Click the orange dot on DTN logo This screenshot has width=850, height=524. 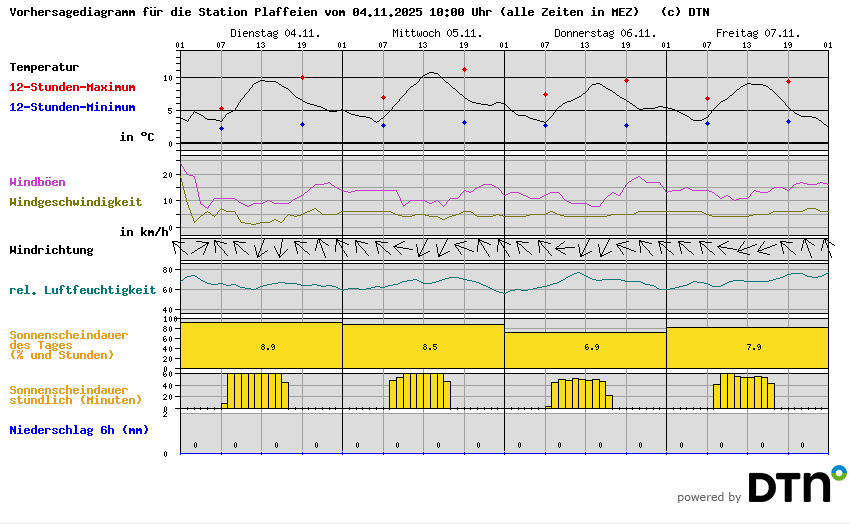838,471
